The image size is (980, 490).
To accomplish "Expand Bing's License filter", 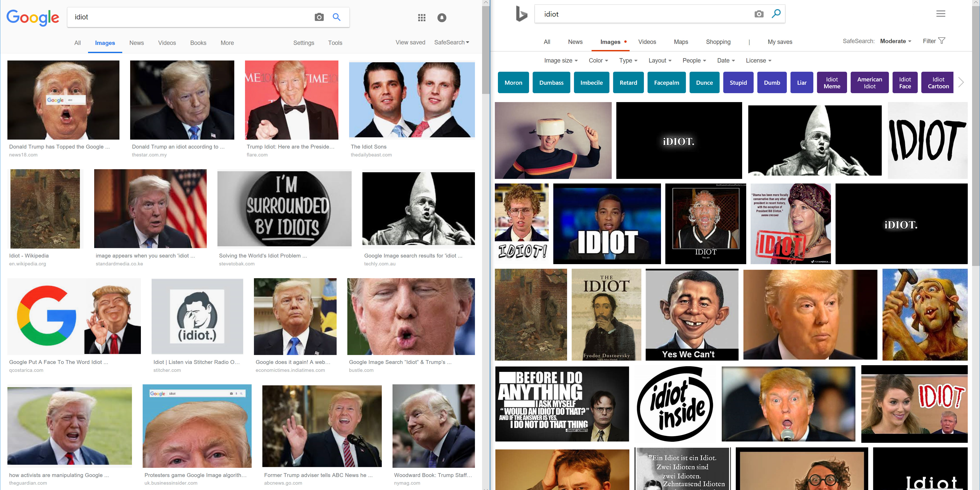I will 758,60.
